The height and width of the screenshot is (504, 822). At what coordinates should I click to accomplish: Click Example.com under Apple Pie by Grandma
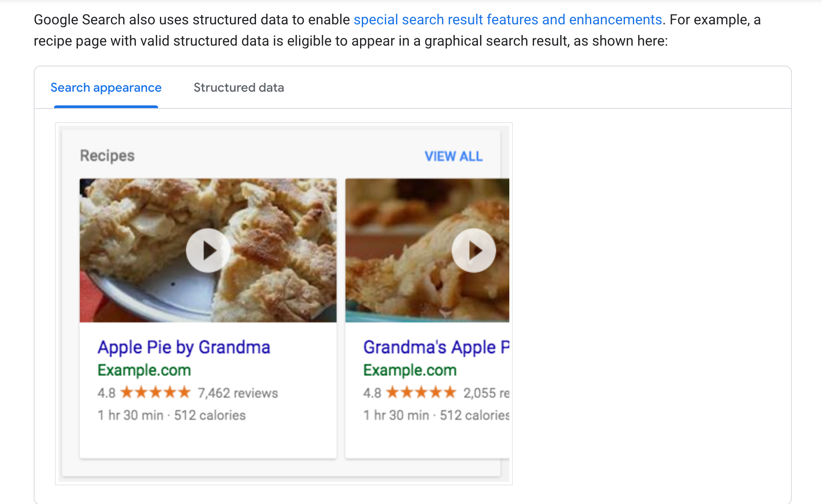click(144, 370)
